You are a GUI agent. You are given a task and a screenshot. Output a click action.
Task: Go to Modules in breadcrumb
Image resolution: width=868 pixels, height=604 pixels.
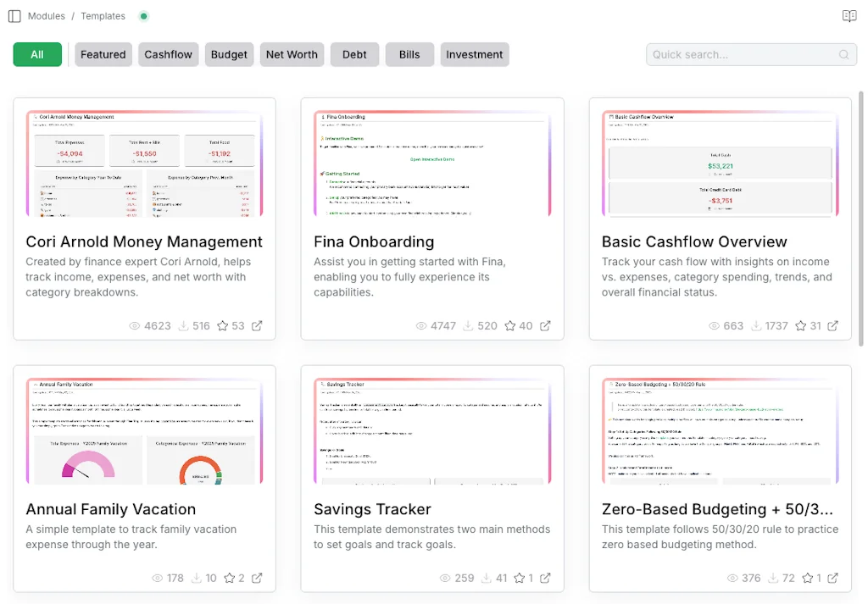tap(46, 16)
